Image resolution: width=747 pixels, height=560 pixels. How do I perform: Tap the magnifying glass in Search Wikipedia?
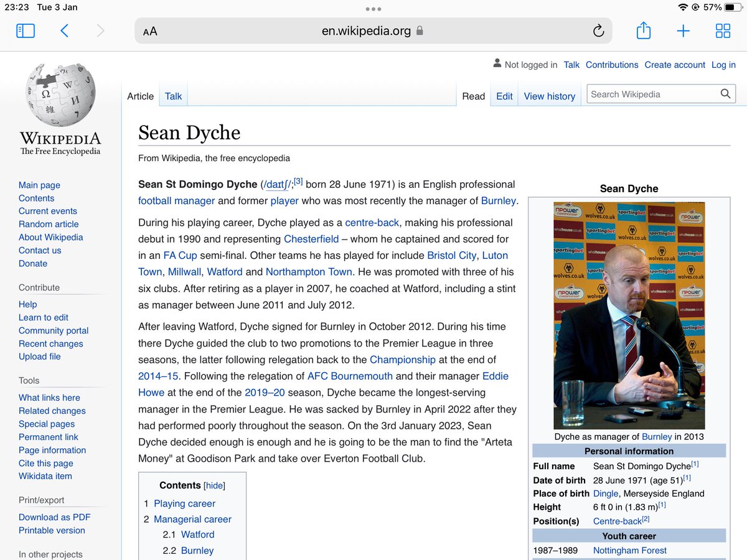click(725, 93)
